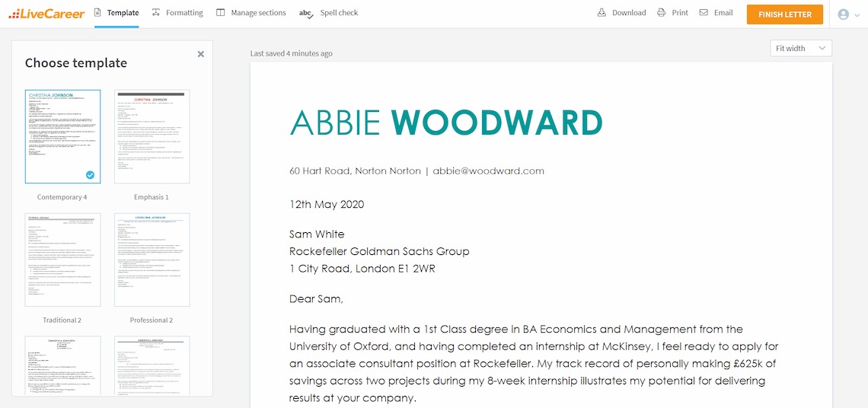Click the Download icon
Viewport: 868px width, 408px height.
coord(602,13)
